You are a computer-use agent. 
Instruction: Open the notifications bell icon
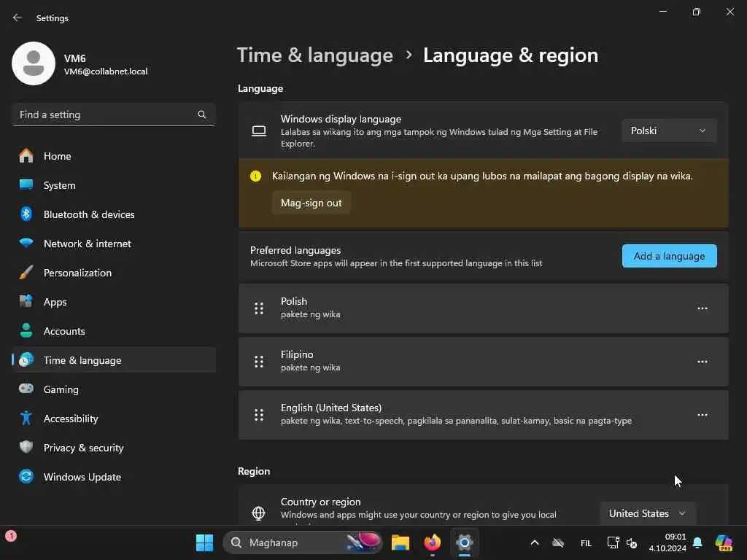[697, 542]
